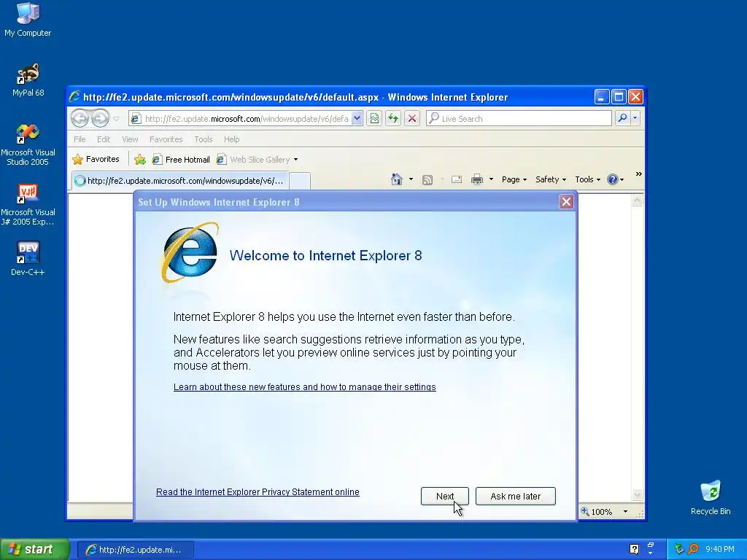Click the Ask me later button

point(516,496)
